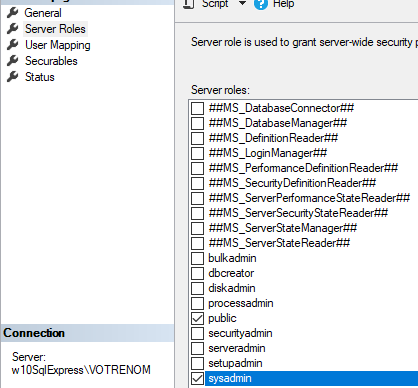The height and width of the screenshot is (388, 418).
Task: Click the dbcreator role name
Action: pos(231,273)
